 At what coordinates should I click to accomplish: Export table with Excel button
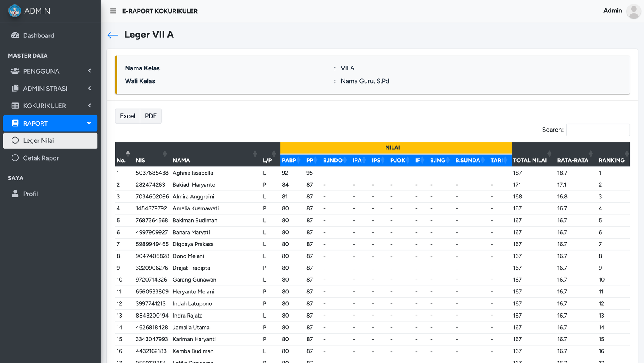pyautogui.click(x=128, y=116)
